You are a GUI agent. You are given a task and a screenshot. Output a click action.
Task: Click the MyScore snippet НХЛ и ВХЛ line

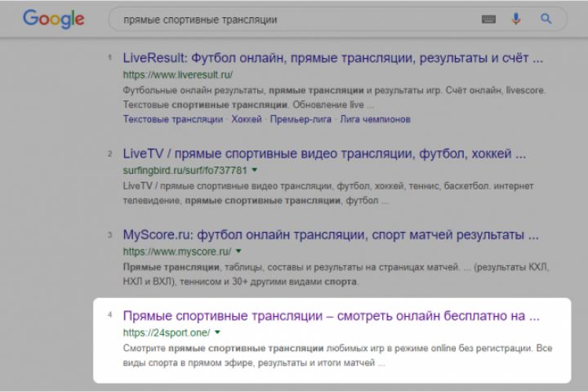point(240,282)
